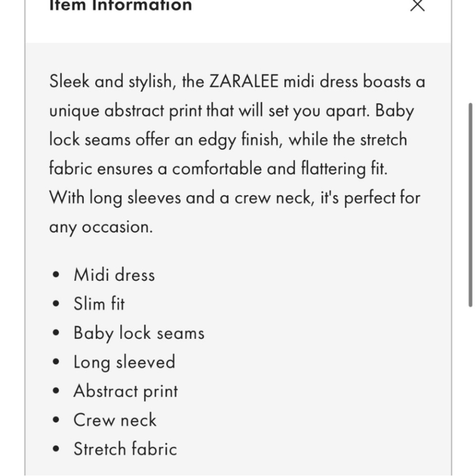The width and height of the screenshot is (476, 476).
Task: Select the 'Midi dress' bullet item
Action: coord(114,275)
